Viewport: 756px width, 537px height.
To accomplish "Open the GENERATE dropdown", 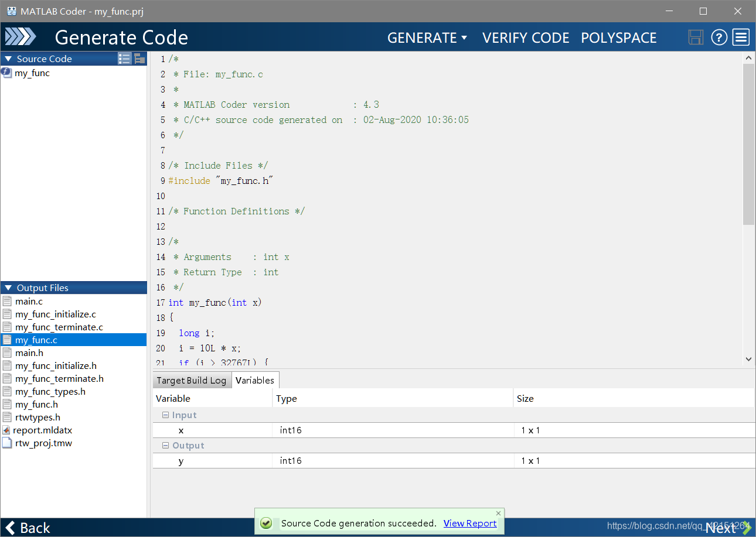I will [427, 37].
